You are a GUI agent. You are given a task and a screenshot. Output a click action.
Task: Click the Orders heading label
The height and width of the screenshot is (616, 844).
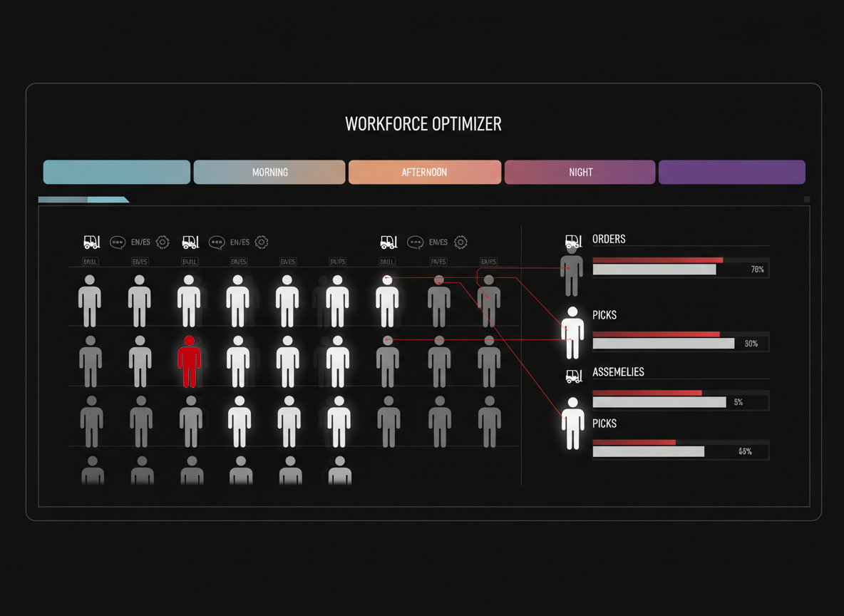(x=609, y=240)
